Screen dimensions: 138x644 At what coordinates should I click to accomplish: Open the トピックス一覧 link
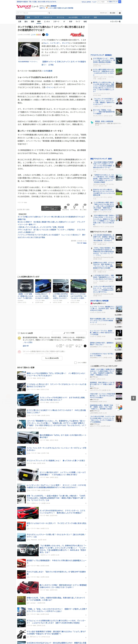[x=115, y=21]
